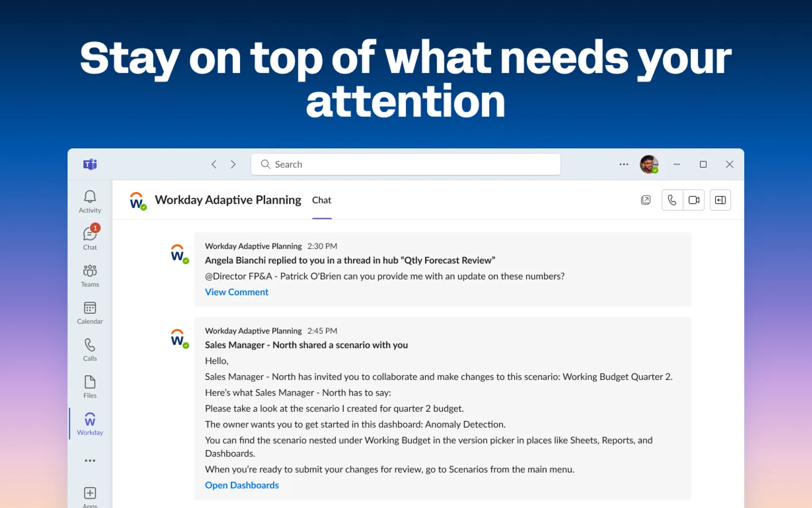812x508 pixels.
Task: Click the 2:45 PM message avatar
Action: pyautogui.click(x=179, y=338)
